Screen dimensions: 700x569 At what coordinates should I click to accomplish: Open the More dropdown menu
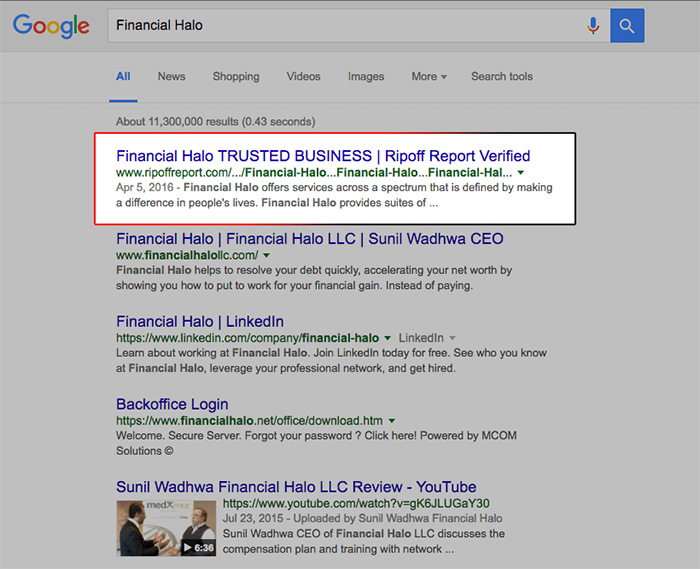click(429, 76)
